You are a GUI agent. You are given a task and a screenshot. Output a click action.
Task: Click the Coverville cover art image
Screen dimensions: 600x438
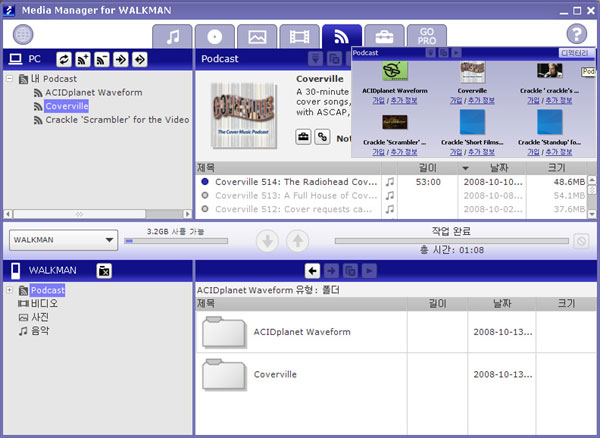tap(244, 116)
